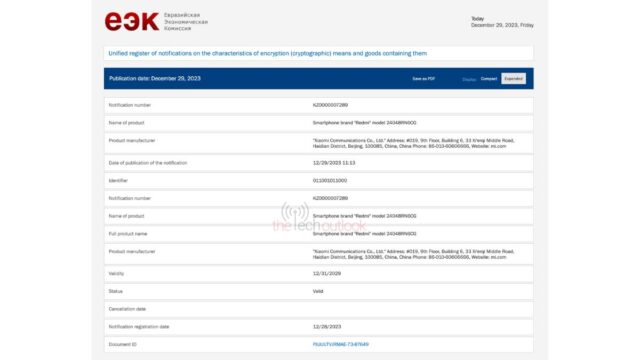Screen dimensions: 640x360
Task: Click the Validity date 12/31/2029
Action: pyautogui.click(x=327, y=273)
